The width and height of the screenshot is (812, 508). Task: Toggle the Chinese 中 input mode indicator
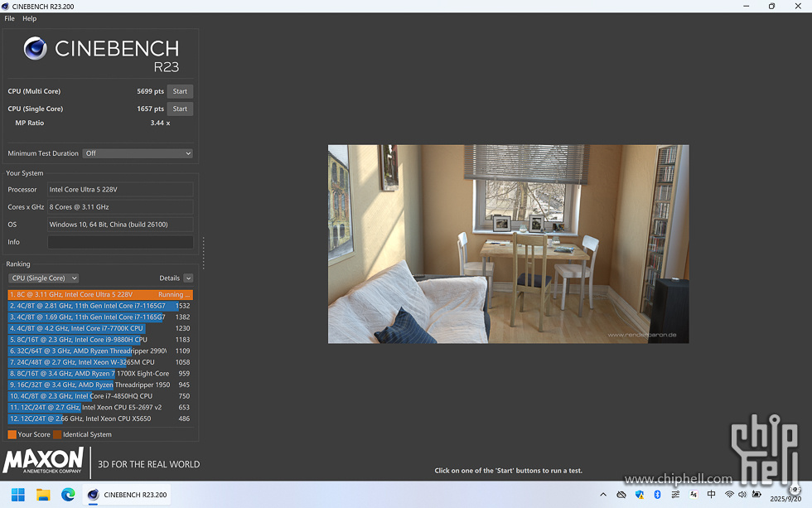point(712,495)
